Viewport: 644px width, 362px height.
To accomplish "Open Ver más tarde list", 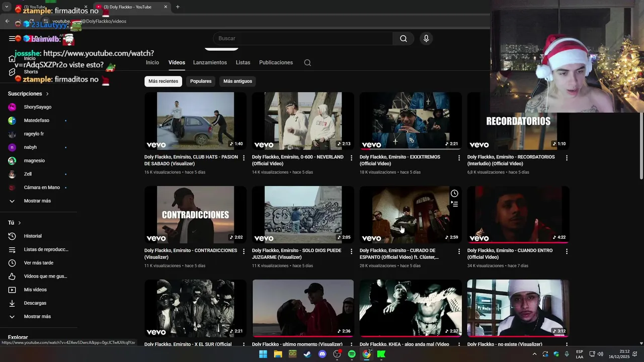I will 38,263.
